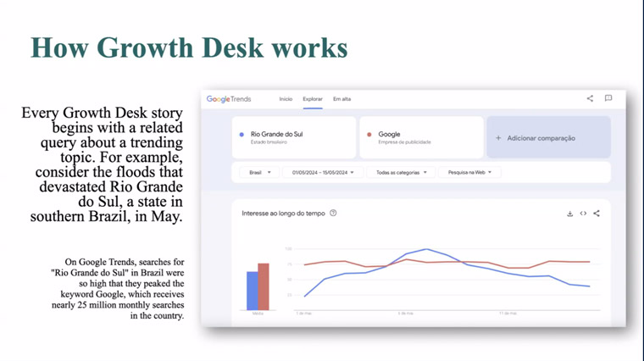Click the red dot for Google term

click(369, 134)
